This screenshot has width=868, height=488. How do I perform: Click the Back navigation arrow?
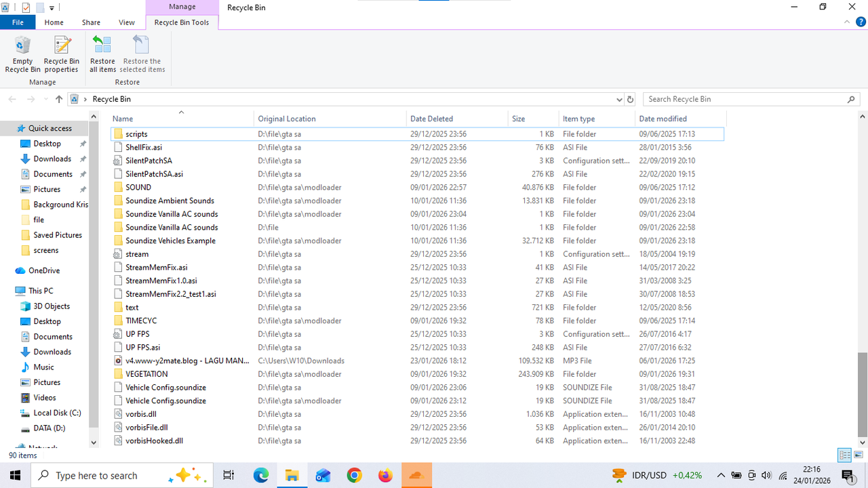[12, 99]
